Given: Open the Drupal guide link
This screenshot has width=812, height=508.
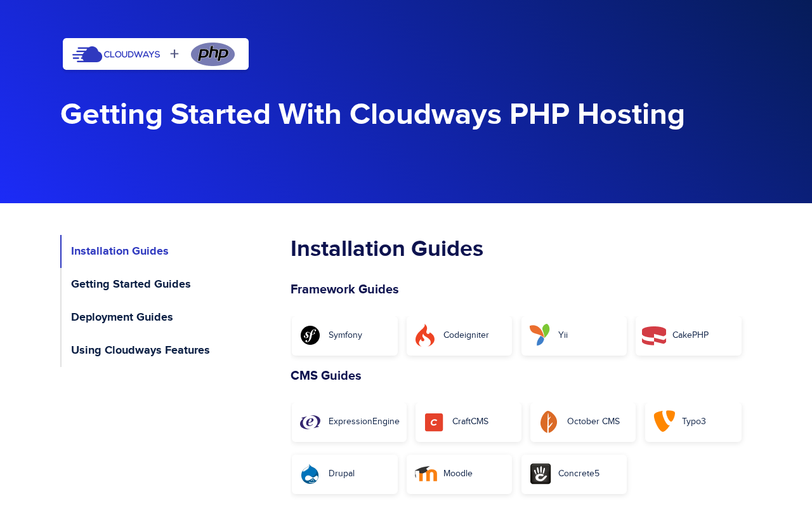Looking at the screenshot, I should [x=345, y=474].
